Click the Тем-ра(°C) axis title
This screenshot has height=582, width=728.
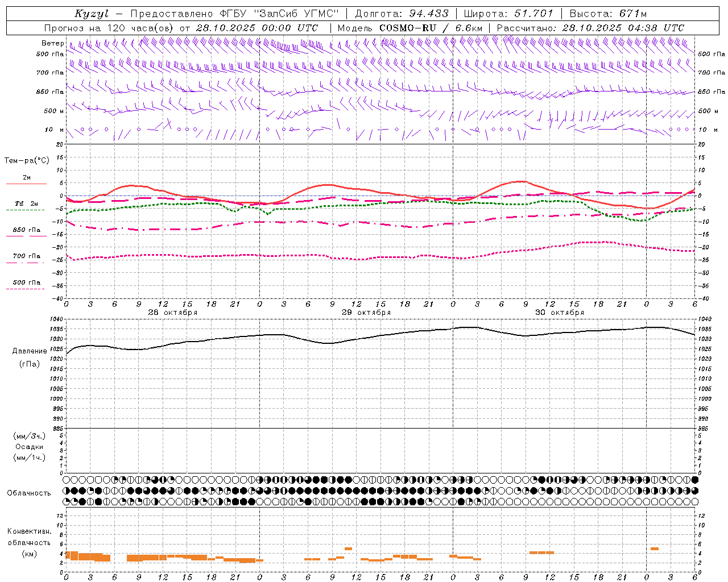[x=27, y=160]
